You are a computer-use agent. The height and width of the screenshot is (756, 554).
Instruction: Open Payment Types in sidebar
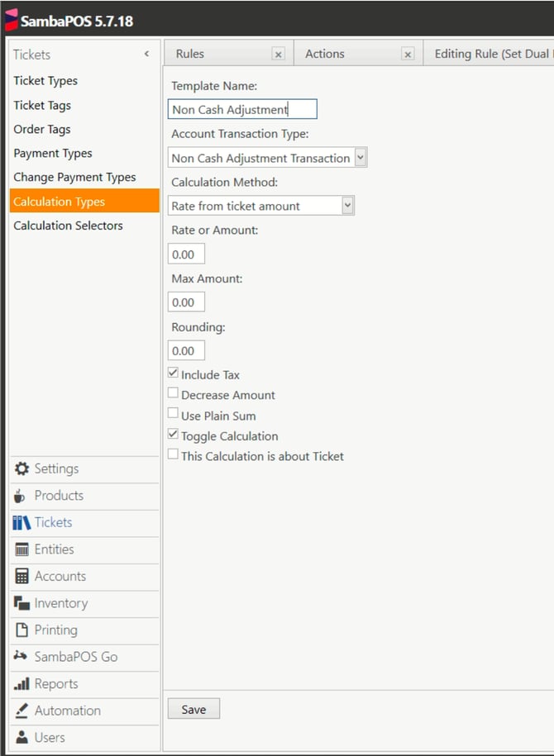[x=53, y=154]
